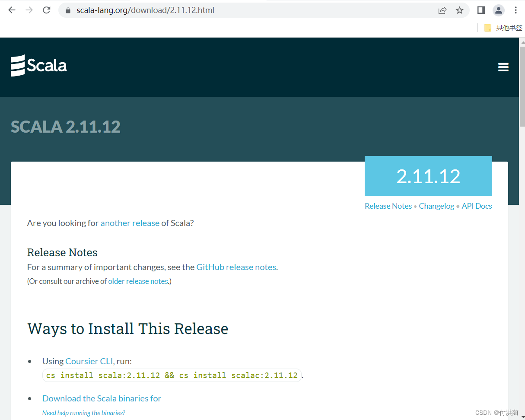Click the cs install scala:2.11.12 command text
Screen dimensions: 525x420
[x=172, y=375]
